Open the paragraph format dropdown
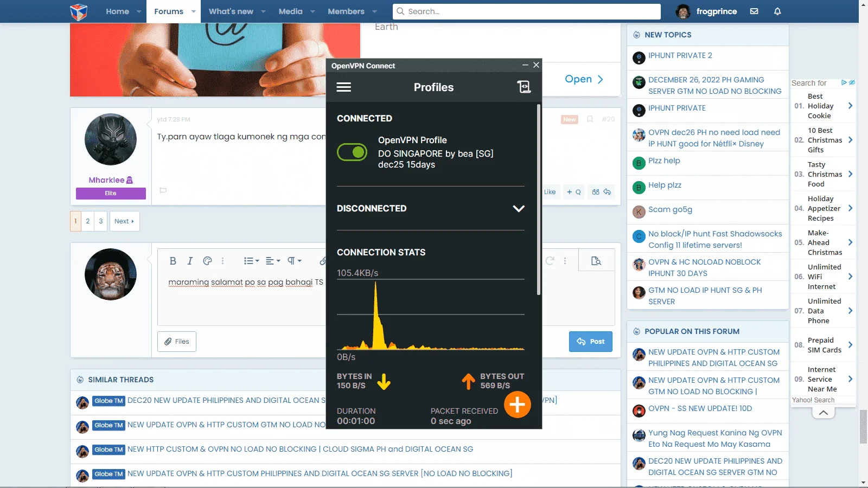 click(295, 261)
